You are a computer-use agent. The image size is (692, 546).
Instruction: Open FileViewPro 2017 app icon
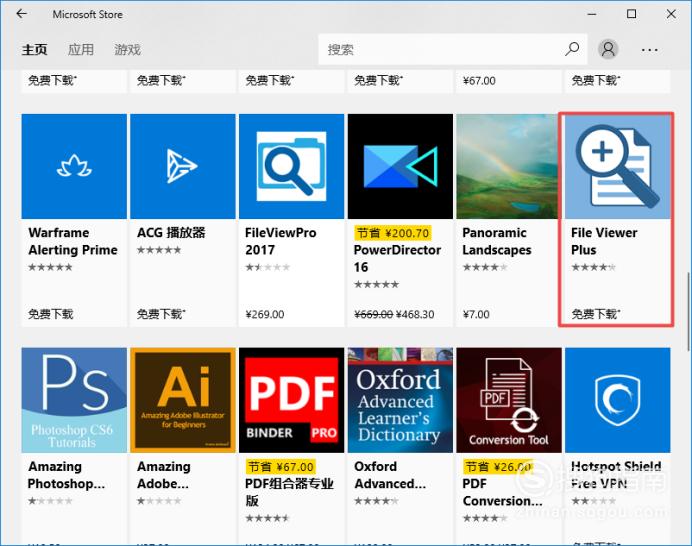click(x=291, y=166)
